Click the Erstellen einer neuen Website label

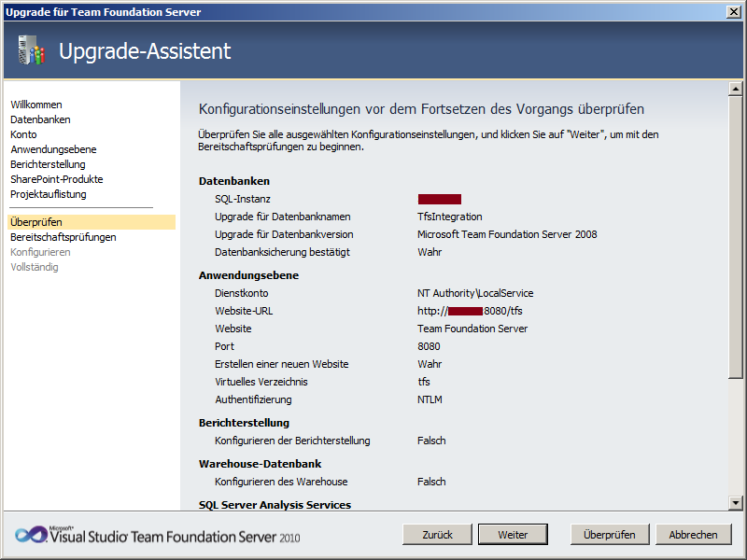tap(282, 364)
